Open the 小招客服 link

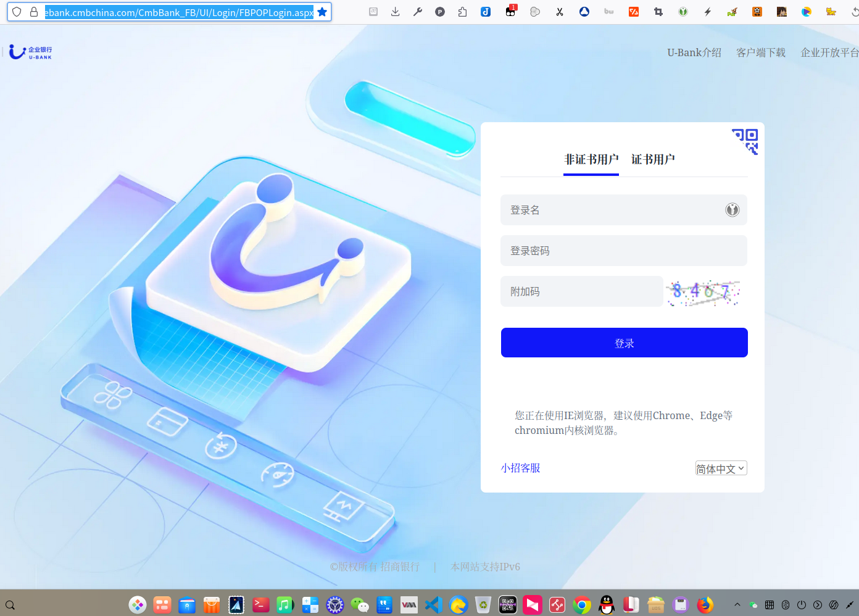coord(521,468)
